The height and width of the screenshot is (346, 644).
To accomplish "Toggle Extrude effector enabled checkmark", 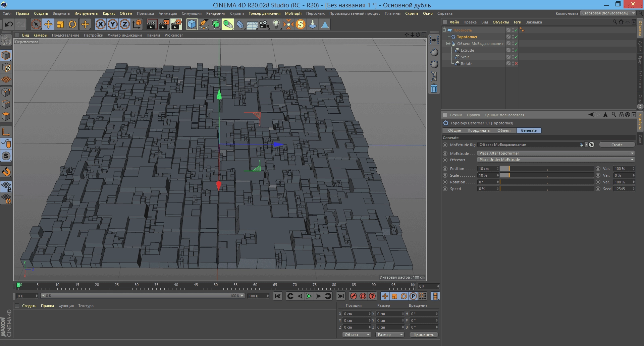I will (516, 50).
